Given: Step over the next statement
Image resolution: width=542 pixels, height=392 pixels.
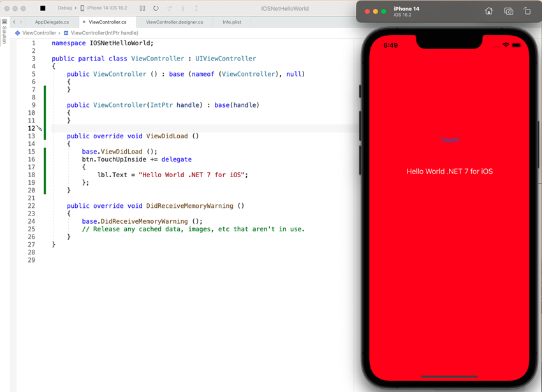Looking at the screenshot, I should point(170,8).
